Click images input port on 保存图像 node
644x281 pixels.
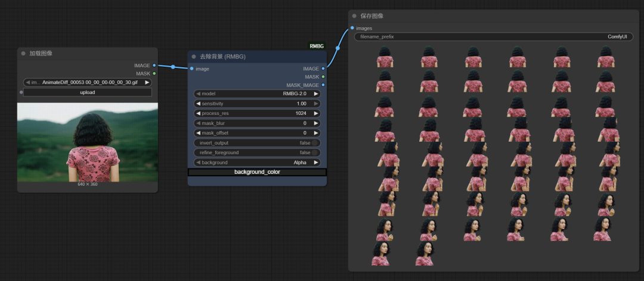352,28
